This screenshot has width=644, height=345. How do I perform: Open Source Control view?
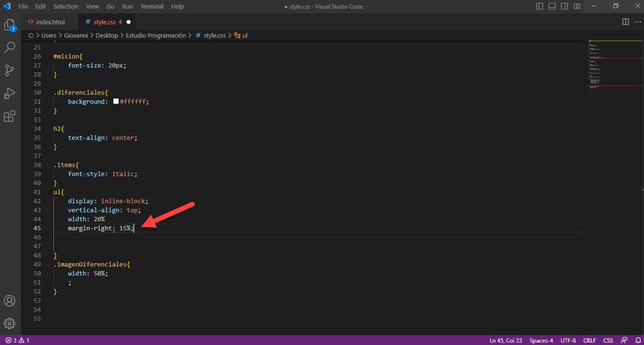[10, 70]
